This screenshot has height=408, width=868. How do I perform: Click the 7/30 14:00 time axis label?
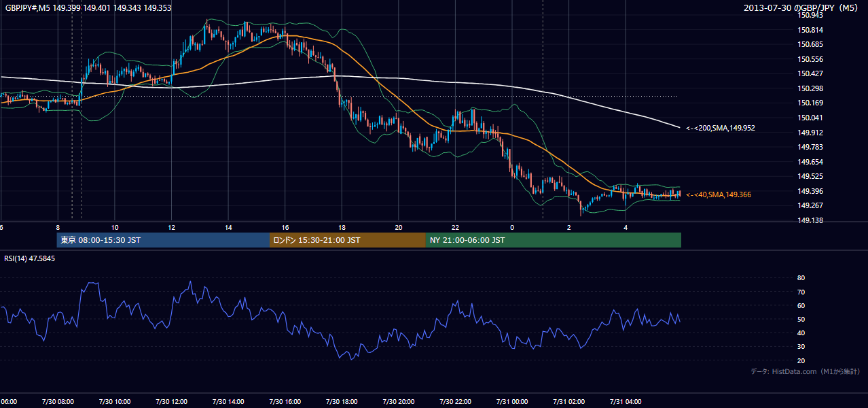pos(228,401)
